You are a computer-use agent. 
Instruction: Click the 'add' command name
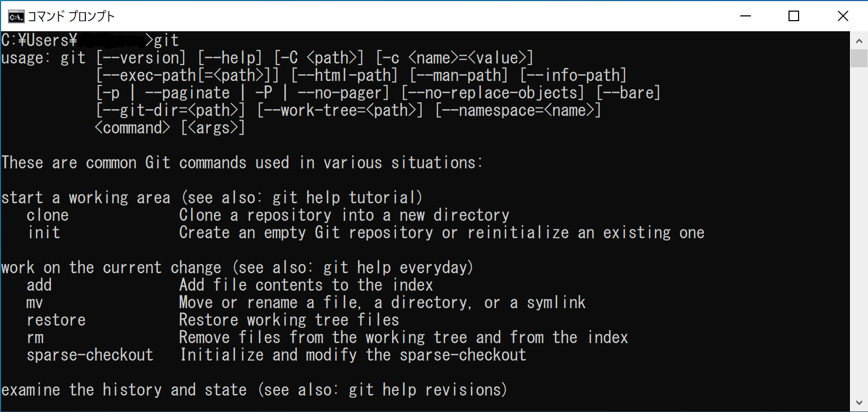pos(39,285)
